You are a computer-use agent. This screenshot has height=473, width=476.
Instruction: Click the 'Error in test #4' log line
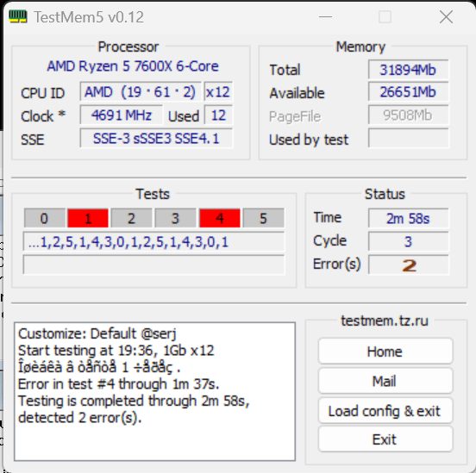point(118,384)
